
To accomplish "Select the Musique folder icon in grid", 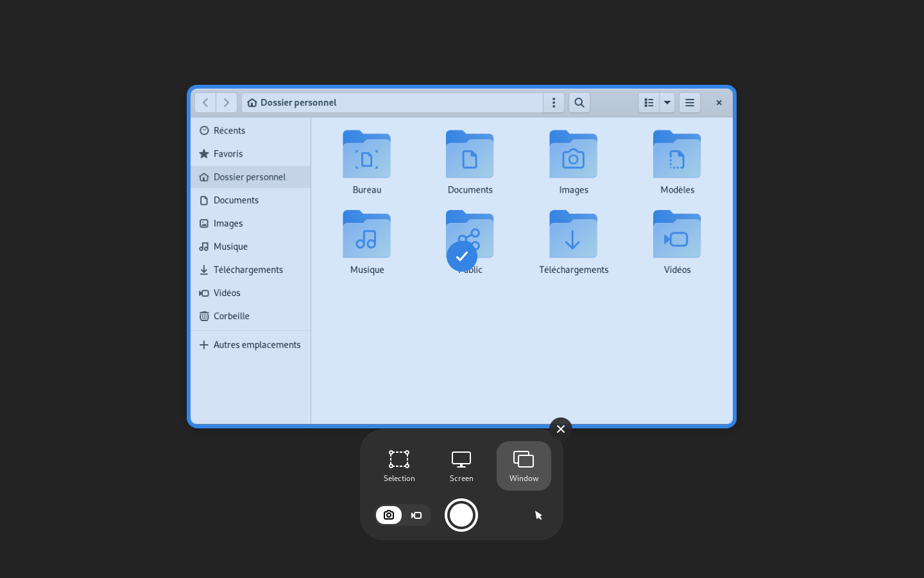I will pyautogui.click(x=366, y=234).
